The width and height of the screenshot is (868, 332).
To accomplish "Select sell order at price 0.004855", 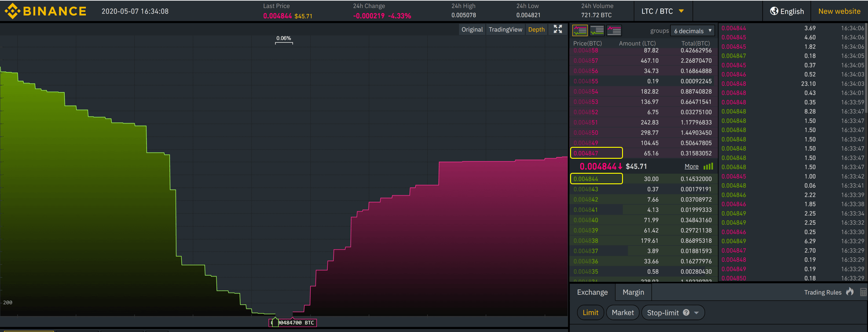I will click(644, 81).
